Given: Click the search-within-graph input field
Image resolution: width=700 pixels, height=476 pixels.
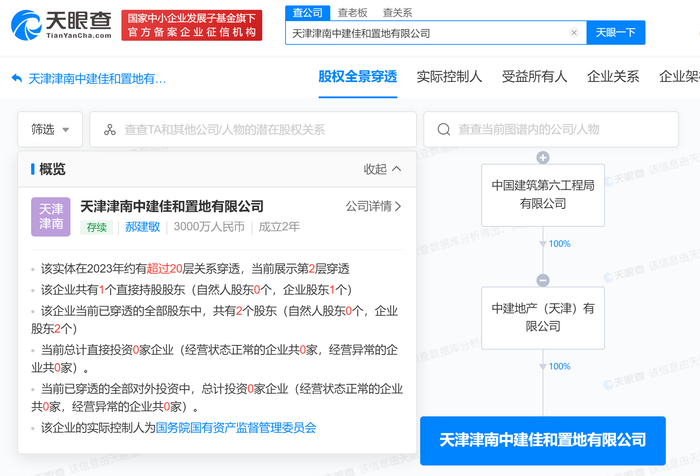Looking at the screenshot, I should [x=551, y=129].
